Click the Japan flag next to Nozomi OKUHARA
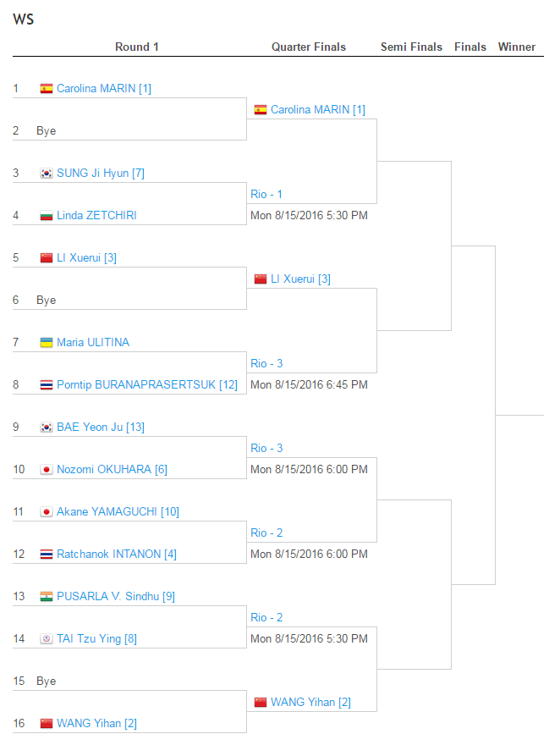 click(47, 469)
